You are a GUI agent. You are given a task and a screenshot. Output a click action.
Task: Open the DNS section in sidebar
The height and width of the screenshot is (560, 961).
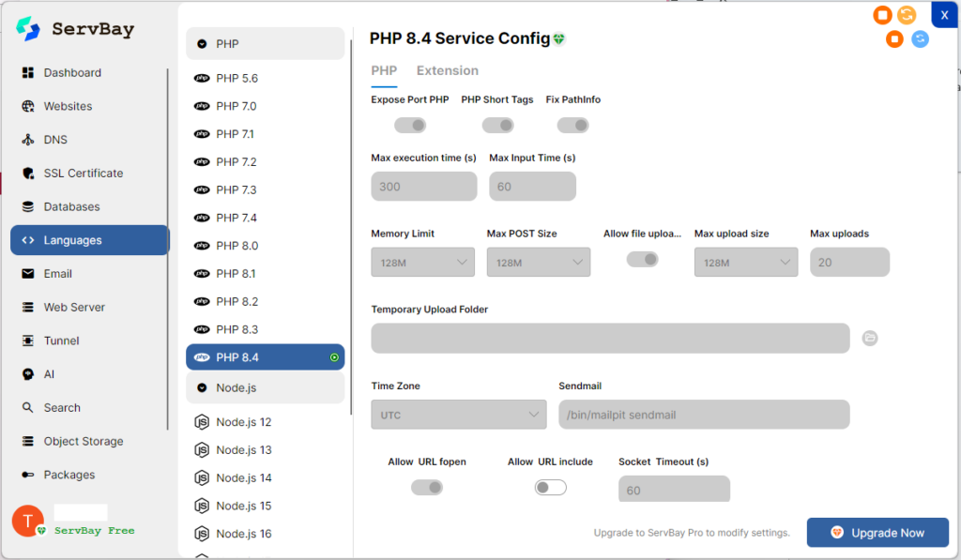click(x=55, y=140)
